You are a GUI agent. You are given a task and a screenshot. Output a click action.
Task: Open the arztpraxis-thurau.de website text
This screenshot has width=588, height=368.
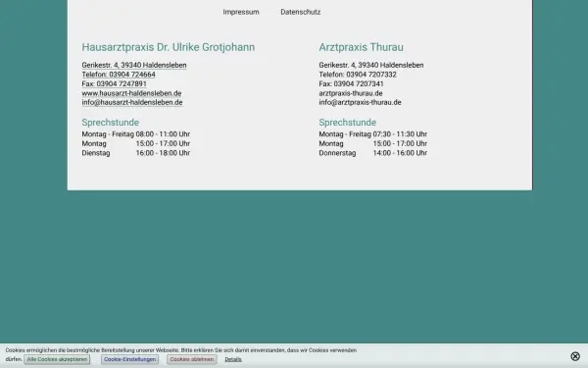351,93
